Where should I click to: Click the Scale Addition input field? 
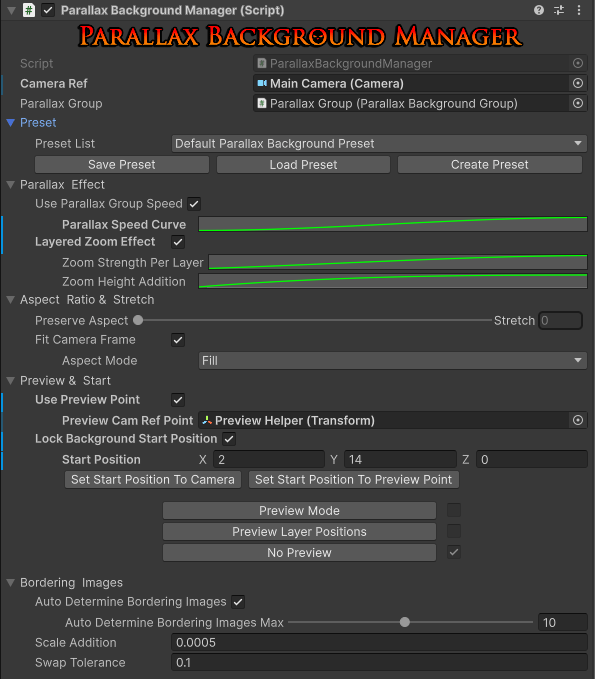379,643
